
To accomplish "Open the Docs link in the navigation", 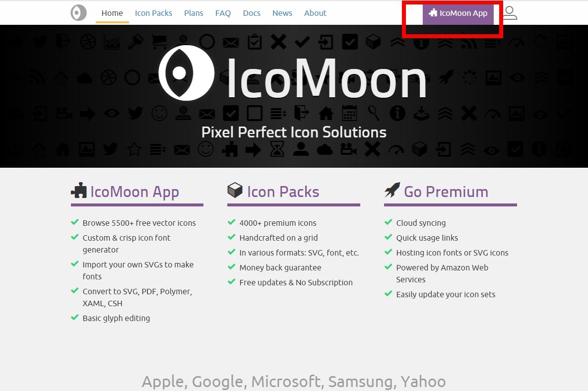I will [x=252, y=13].
